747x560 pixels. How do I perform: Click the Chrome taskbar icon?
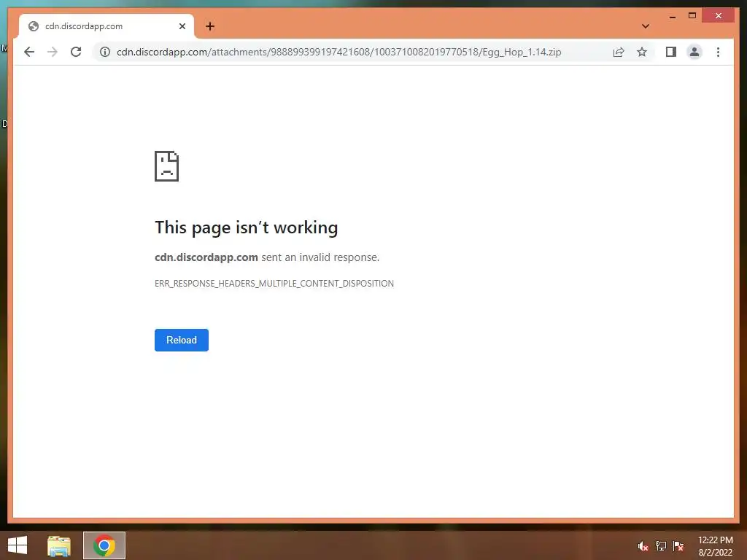pyautogui.click(x=104, y=545)
